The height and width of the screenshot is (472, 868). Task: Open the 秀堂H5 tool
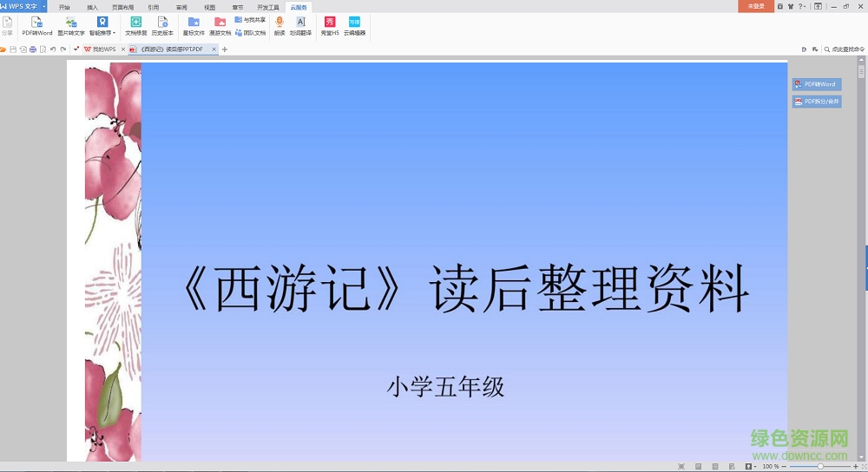point(330,26)
